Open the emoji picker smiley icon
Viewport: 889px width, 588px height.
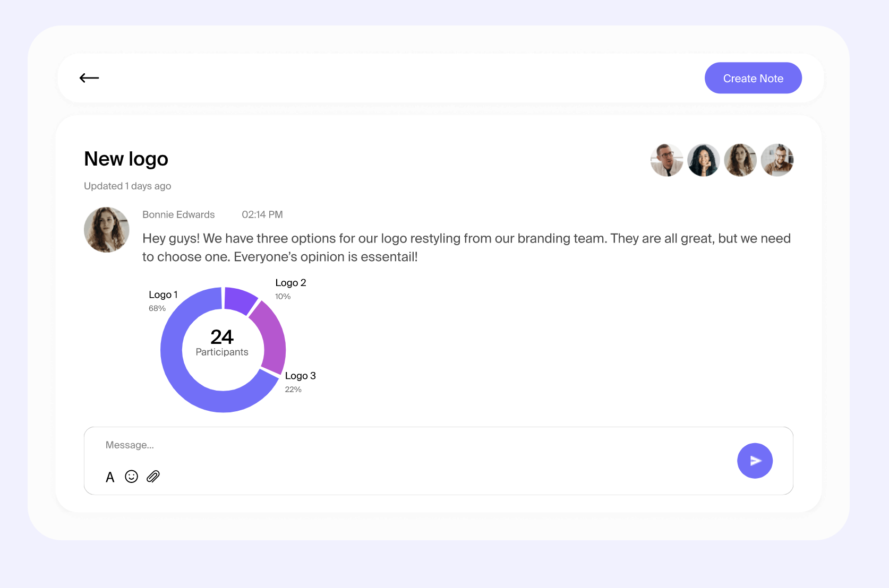pyautogui.click(x=131, y=477)
